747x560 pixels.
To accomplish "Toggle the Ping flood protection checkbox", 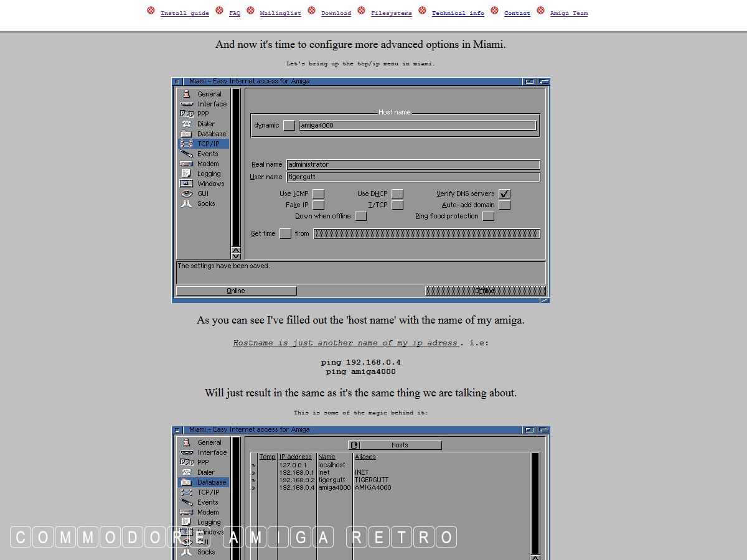I will tap(488, 217).
